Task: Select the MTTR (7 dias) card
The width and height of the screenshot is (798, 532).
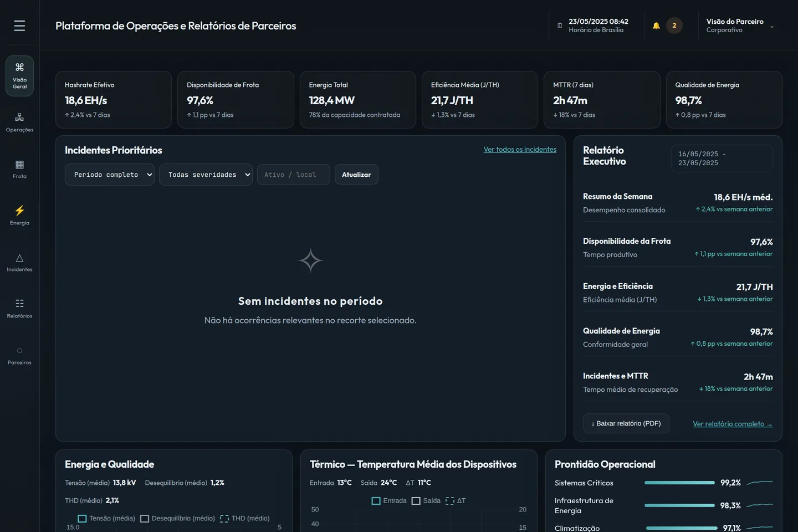Action: (602, 100)
